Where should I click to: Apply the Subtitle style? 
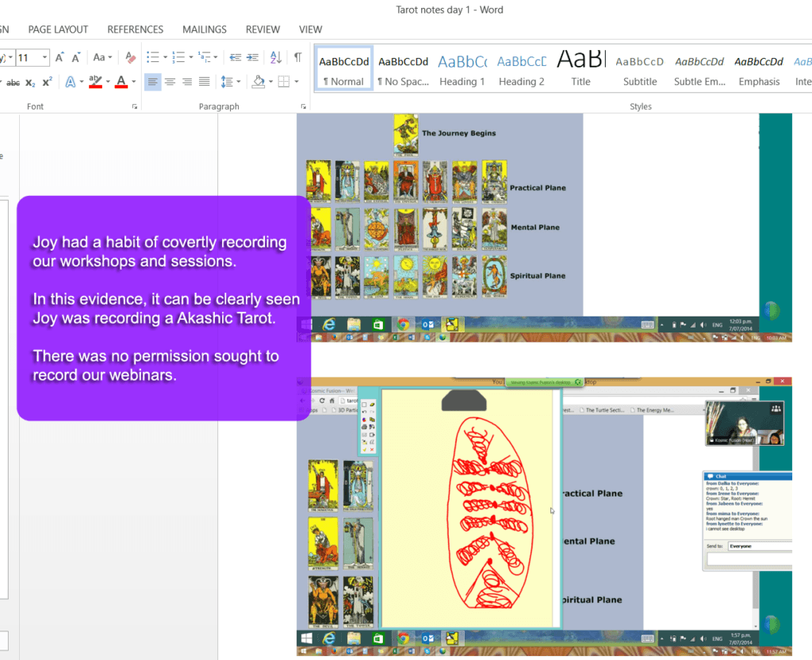(640, 70)
